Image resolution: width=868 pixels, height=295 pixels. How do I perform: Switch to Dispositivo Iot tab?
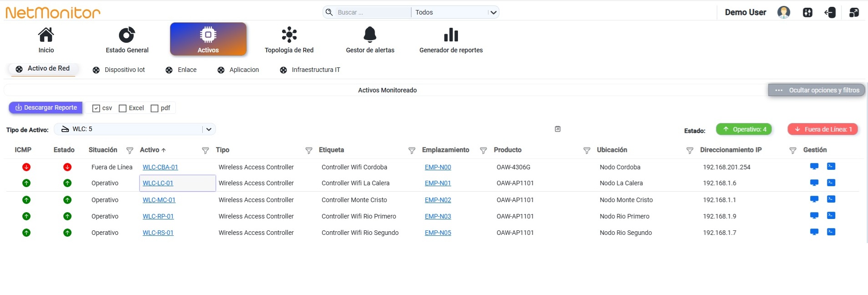point(118,70)
